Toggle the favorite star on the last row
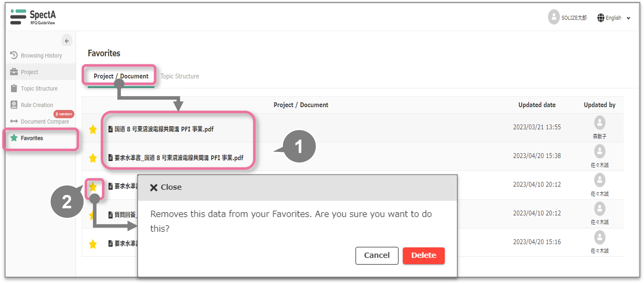This screenshot has width=644, height=283. [93, 244]
